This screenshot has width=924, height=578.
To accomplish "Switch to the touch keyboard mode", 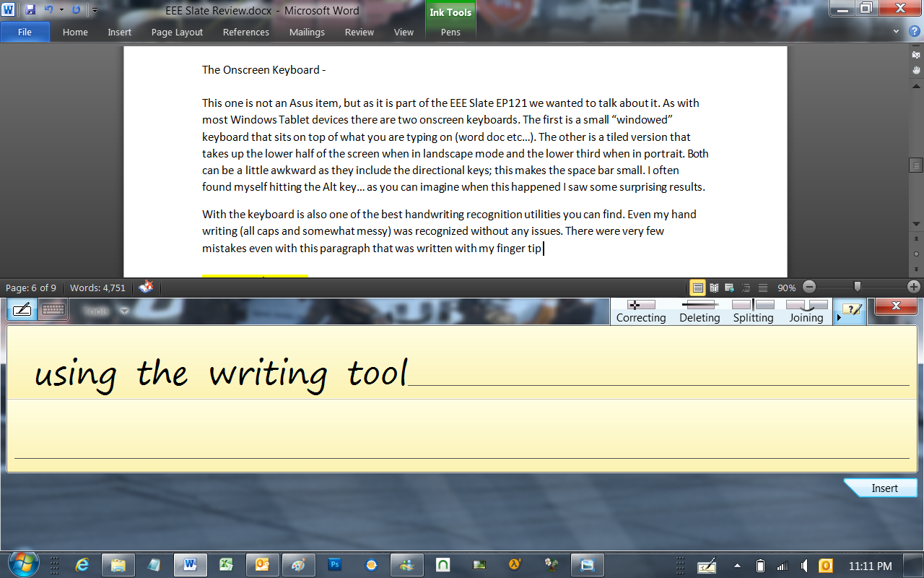I will coord(53,310).
